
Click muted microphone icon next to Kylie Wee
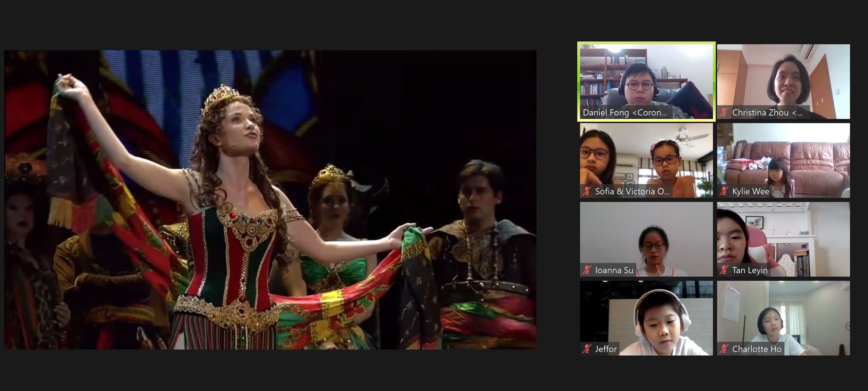(x=724, y=191)
